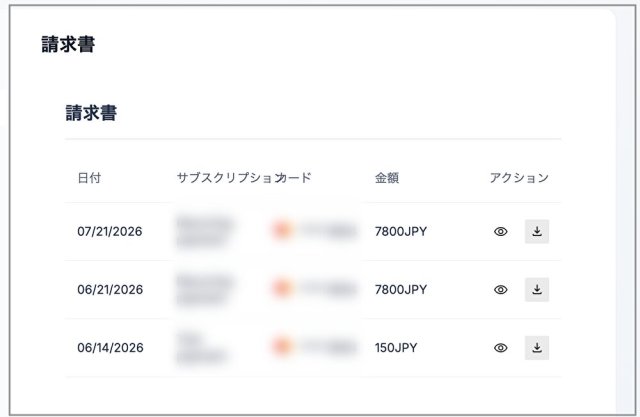Click the orange card icon in 06/21/2026 row
This screenshot has height=417, width=640.
[282, 288]
